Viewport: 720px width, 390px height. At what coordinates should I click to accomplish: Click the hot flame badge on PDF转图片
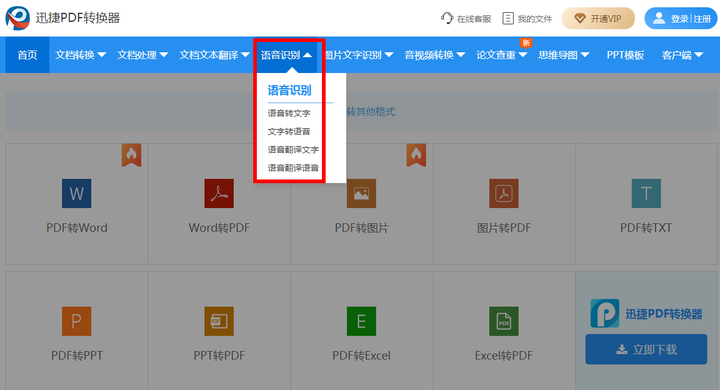point(416,155)
